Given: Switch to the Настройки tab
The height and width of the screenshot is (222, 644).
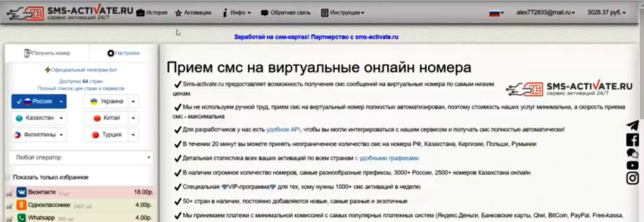Looking at the screenshot, I should click(123, 53).
